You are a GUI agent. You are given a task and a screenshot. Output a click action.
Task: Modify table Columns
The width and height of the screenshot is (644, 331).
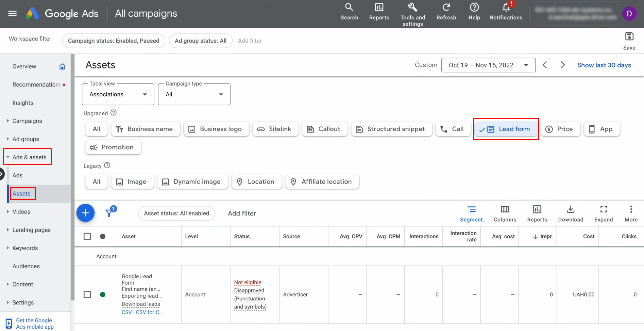click(505, 214)
